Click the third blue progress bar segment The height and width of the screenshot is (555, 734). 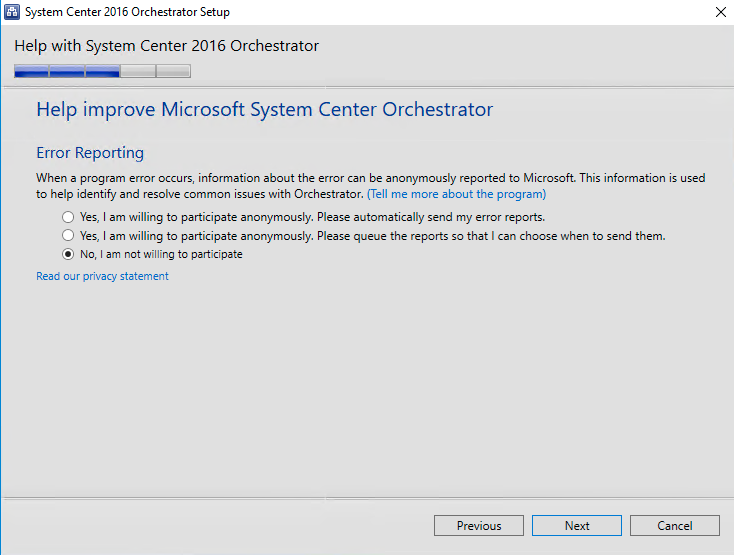click(x=102, y=71)
